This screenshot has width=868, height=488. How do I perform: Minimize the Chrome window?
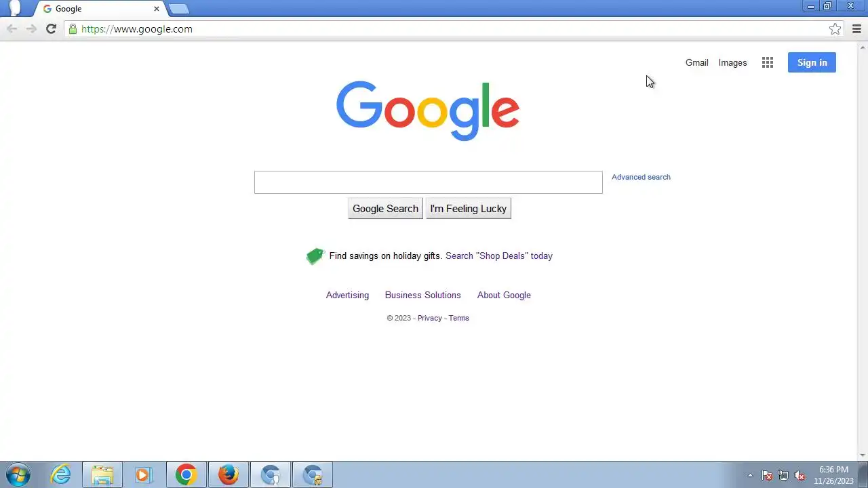(810, 6)
